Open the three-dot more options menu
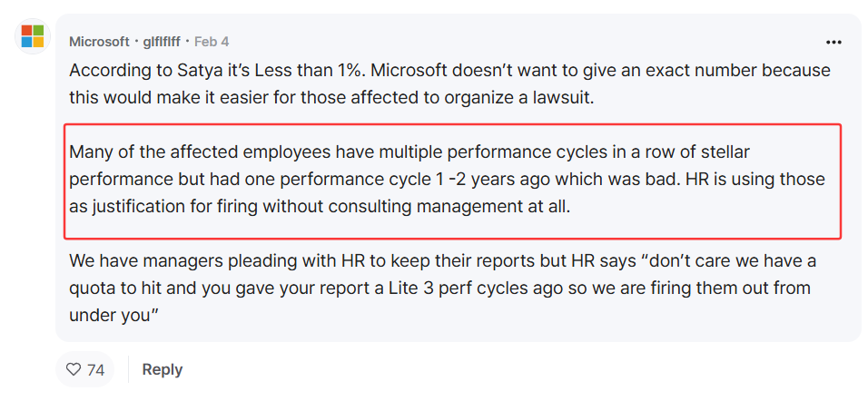 [x=833, y=42]
